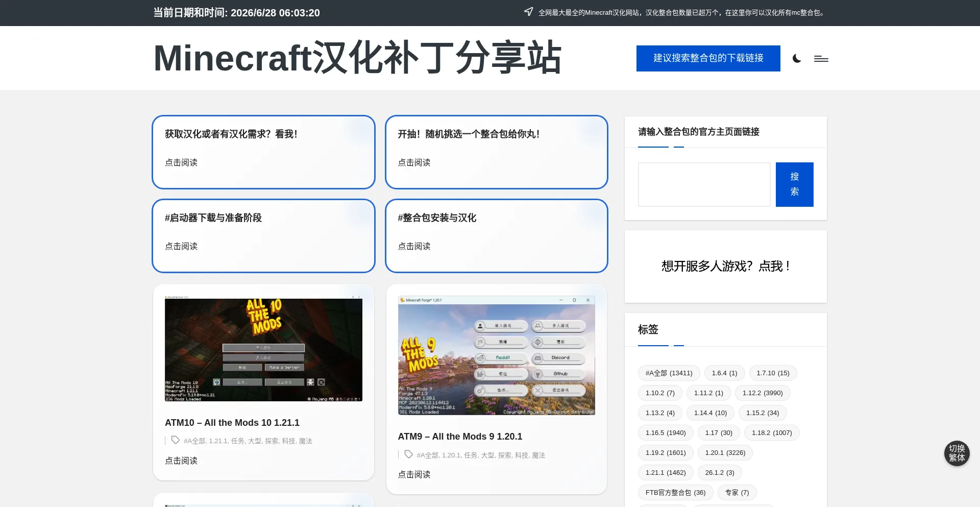The image size is (980, 507).
Task: Open the ATM10 main menu thumbnail image
Action: [x=263, y=349]
